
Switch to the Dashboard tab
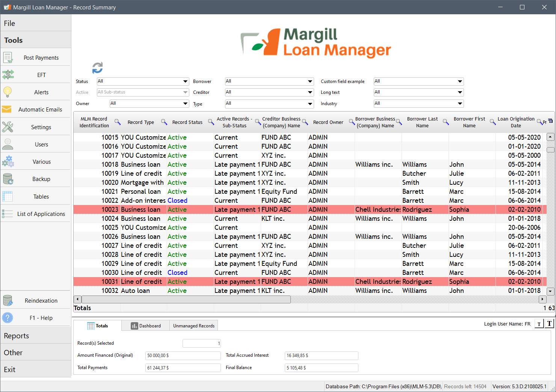pos(146,326)
